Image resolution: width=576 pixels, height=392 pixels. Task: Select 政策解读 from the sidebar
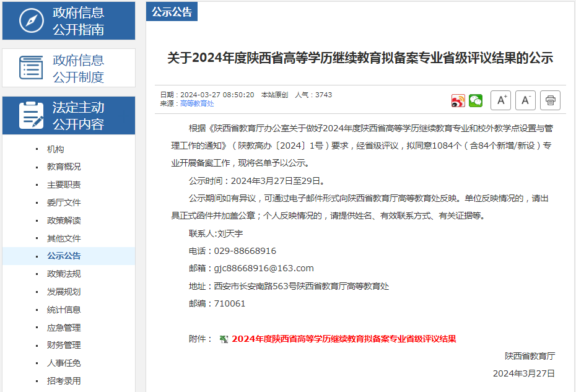pyautogui.click(x=64, y=220)
